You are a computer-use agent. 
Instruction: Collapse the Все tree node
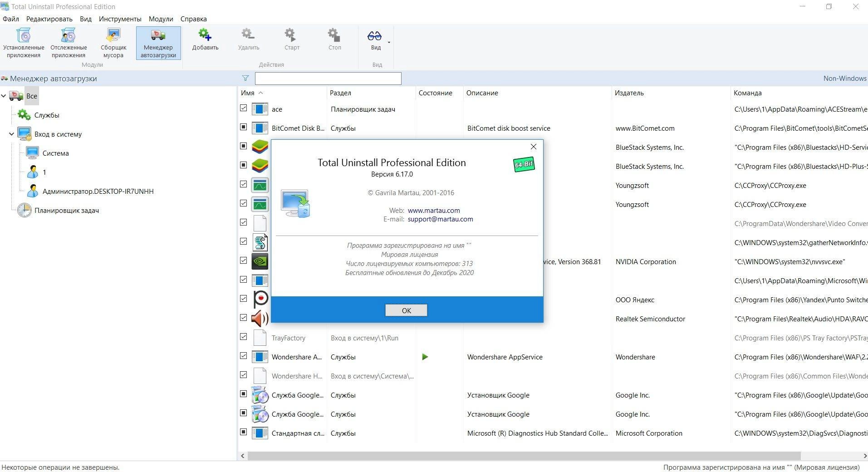4,96
